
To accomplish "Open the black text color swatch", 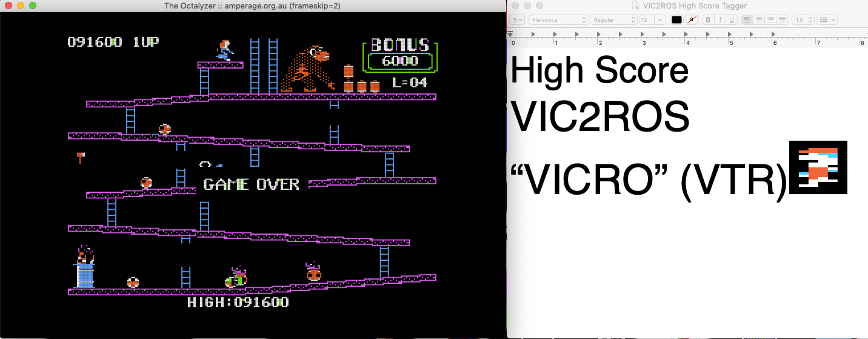I will (676, 20).
